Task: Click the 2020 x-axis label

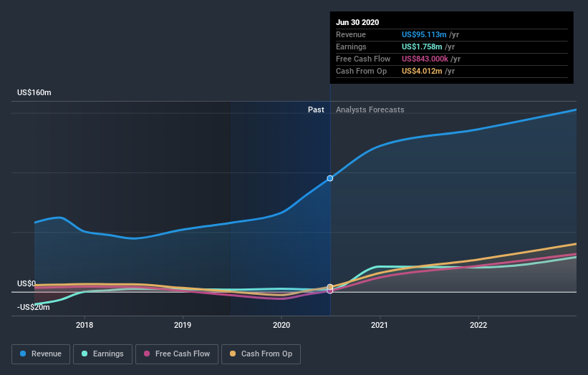Action: (281, 325)
